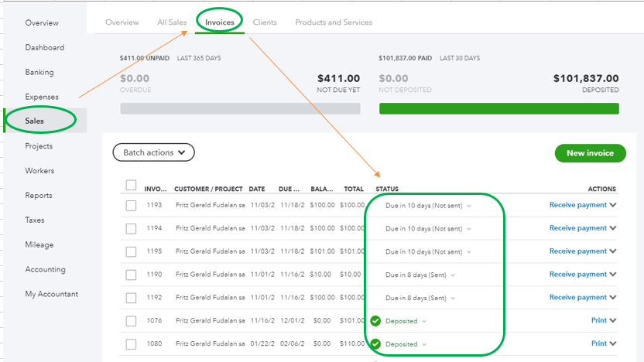This screenshot has height=362, width=644.
Task: Open actions arrow next to Receive payment for 1193
Action: [613, 205]
